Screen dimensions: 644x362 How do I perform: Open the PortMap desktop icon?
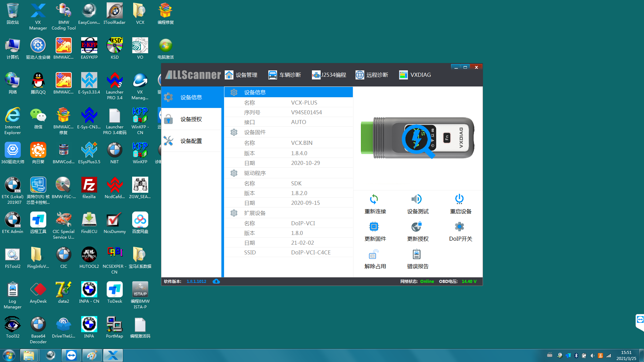pos(114,328)
